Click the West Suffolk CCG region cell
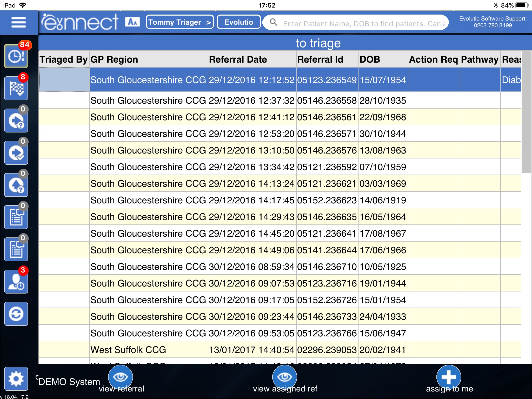Viewport: 532px width, 399px height. click(149, 350)
